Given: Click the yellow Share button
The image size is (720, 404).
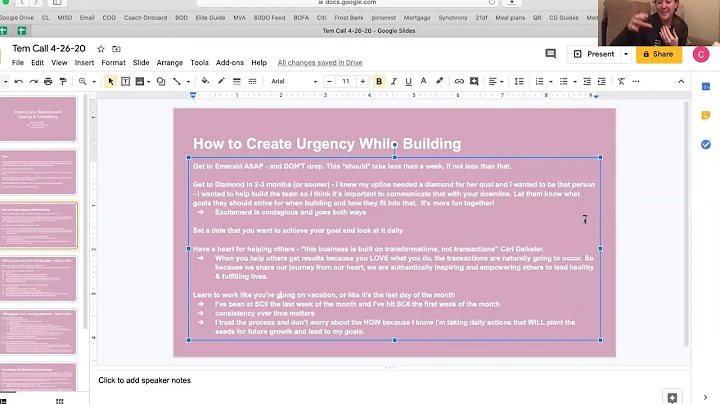Looking at the screenshot, I should 658,54.
